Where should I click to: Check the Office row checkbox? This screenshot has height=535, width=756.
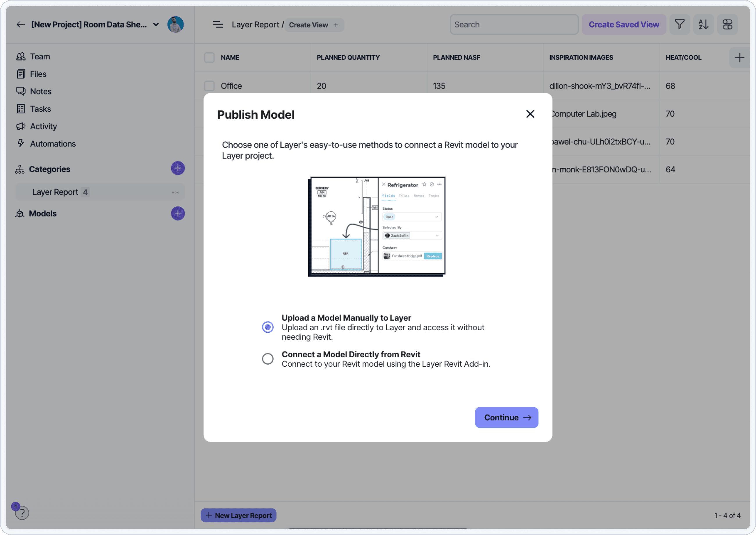tap(209, 86)
